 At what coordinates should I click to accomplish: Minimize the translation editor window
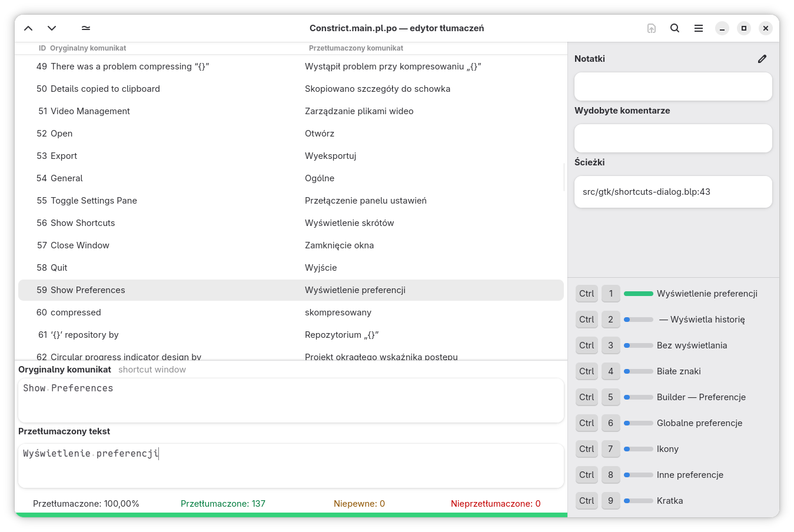(722, 28)
